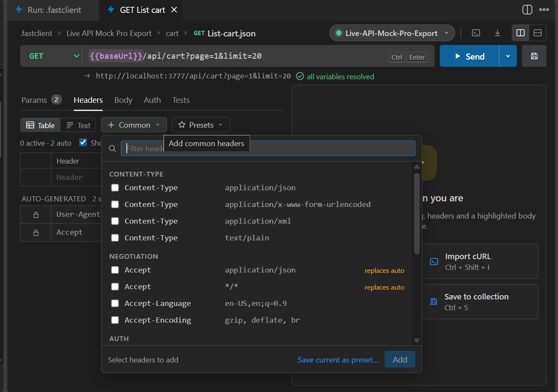Screen dimensions: 558x392
Task: Expand the Send options arrow
Action: [508, 56]
